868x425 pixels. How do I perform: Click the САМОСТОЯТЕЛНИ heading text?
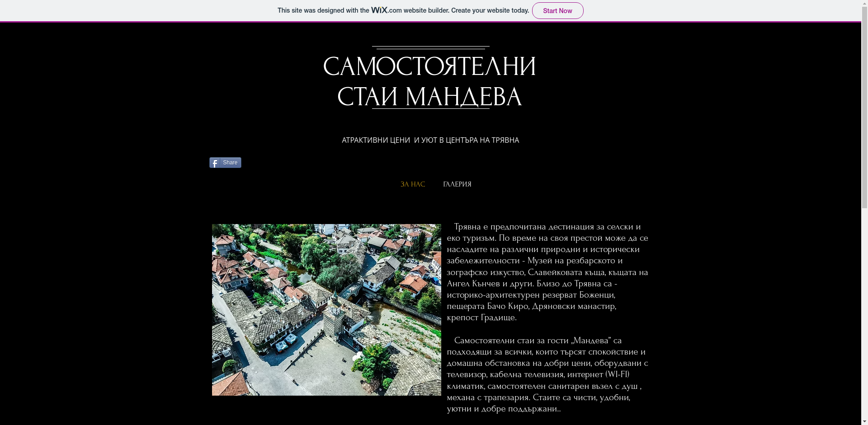click(x=429, y=66)
